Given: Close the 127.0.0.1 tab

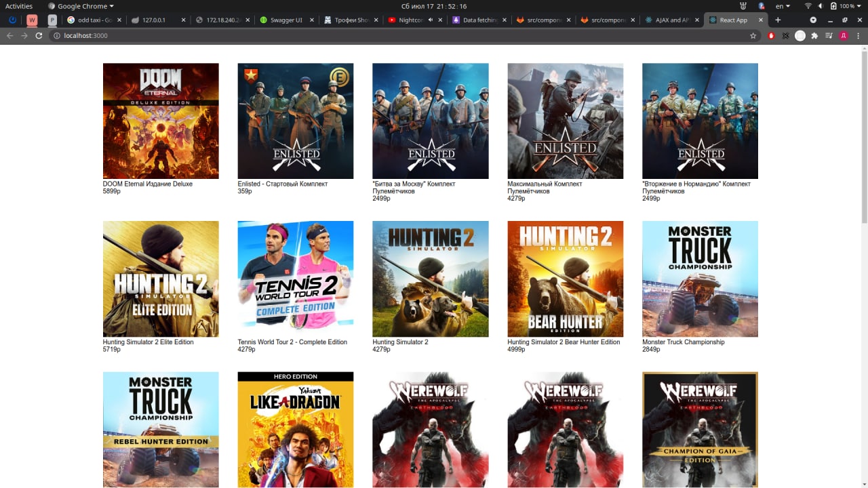Looking at the screenshot, I should 183,20.
